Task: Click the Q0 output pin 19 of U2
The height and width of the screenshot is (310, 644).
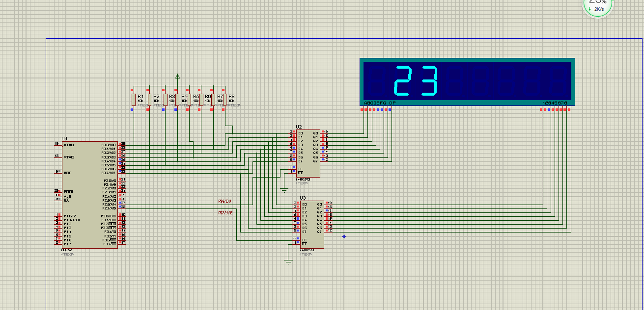Action: (324, 132)
